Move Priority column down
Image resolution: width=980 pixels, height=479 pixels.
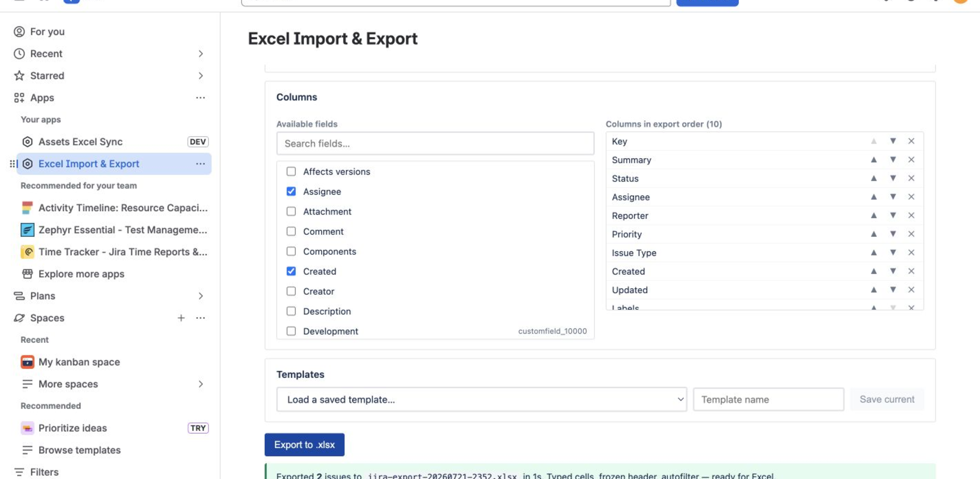[893, 234]
